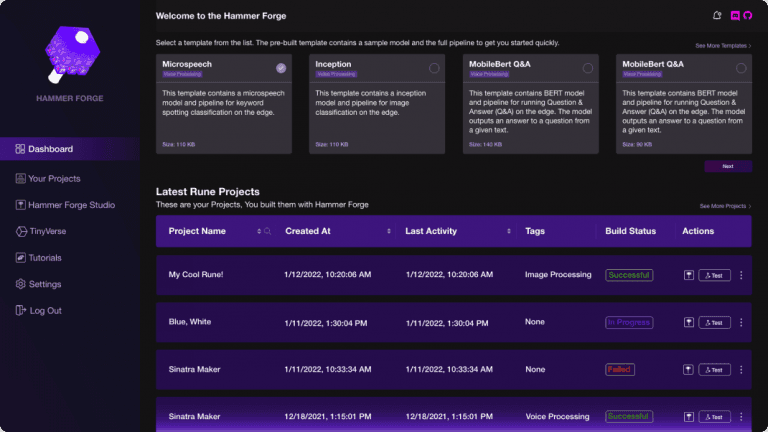
Task: Click the See More Templates link
Action: click(723, 46)
